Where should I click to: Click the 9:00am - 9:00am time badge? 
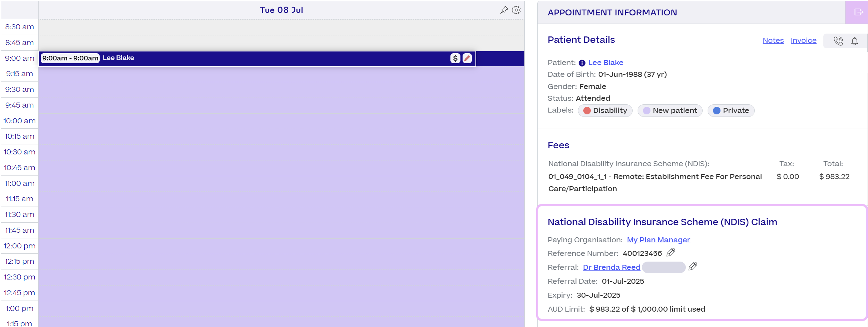pos(70,58)
